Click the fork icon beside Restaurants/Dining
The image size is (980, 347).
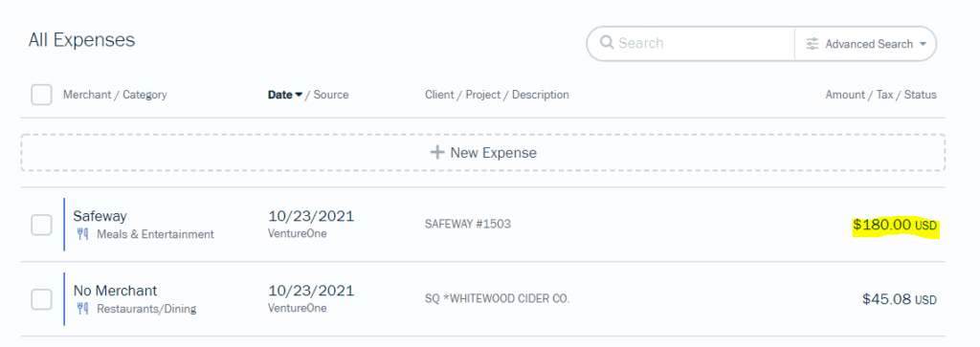82,309
